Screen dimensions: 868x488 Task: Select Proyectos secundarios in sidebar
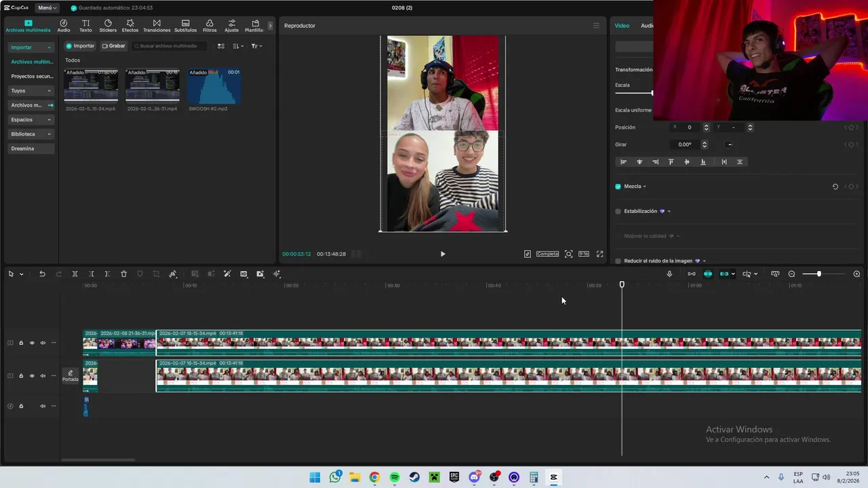(x=31, y=76)
